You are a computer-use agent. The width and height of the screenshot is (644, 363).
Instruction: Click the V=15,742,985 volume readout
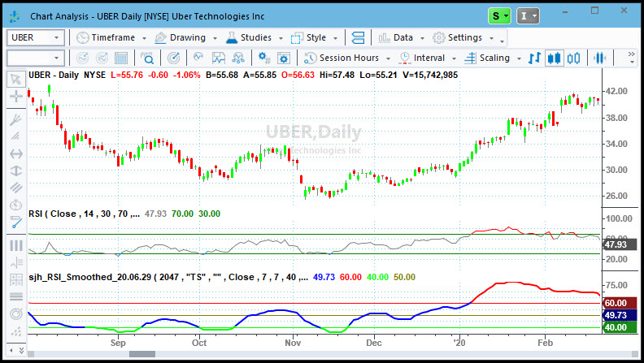pos(430,75)
